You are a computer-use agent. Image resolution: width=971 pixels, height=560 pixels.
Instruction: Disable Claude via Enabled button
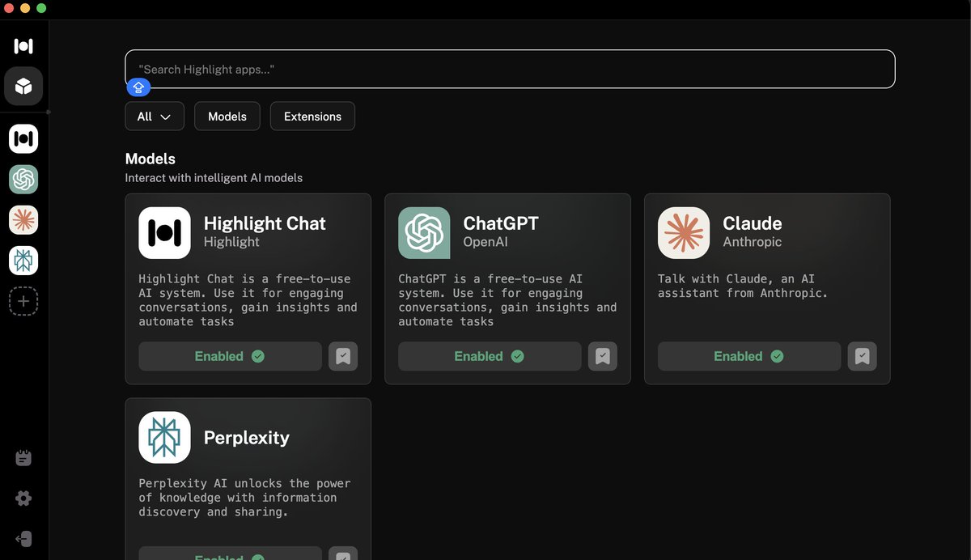point(749,356)
